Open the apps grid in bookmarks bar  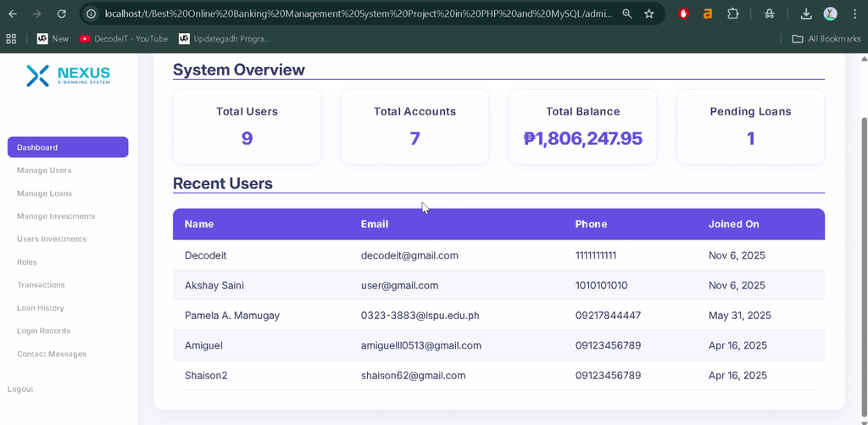(x=11, y=38)
